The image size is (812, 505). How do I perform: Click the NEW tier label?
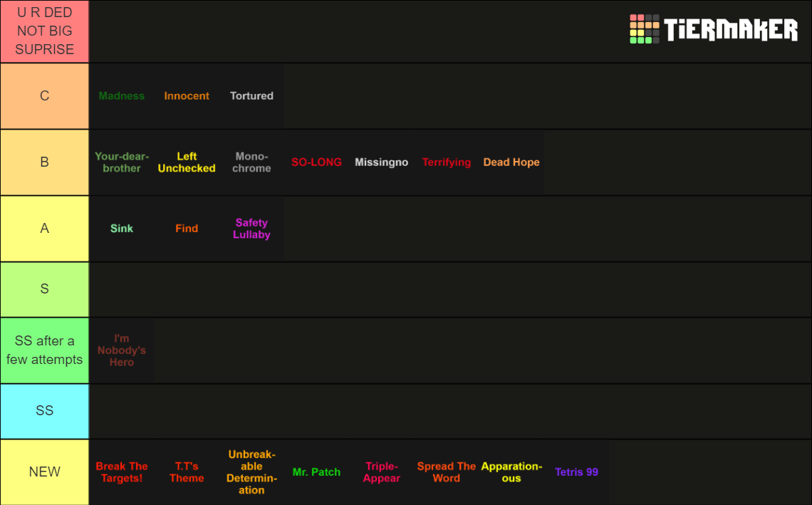coord(44,472)
